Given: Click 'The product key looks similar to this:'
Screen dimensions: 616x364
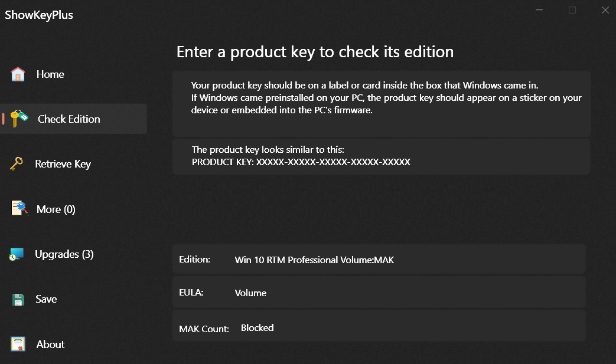Looking at the screenshot, I should point(268,149).
